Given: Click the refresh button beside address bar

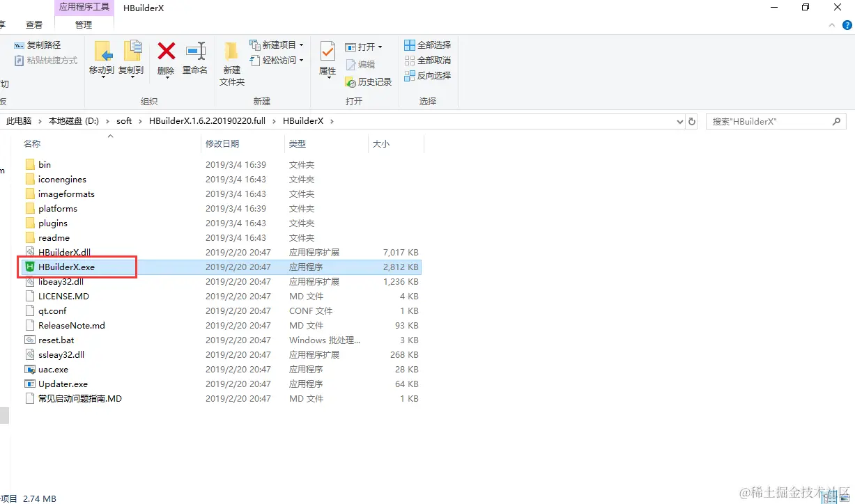Looking at the screenshot, I should point(691,121).
